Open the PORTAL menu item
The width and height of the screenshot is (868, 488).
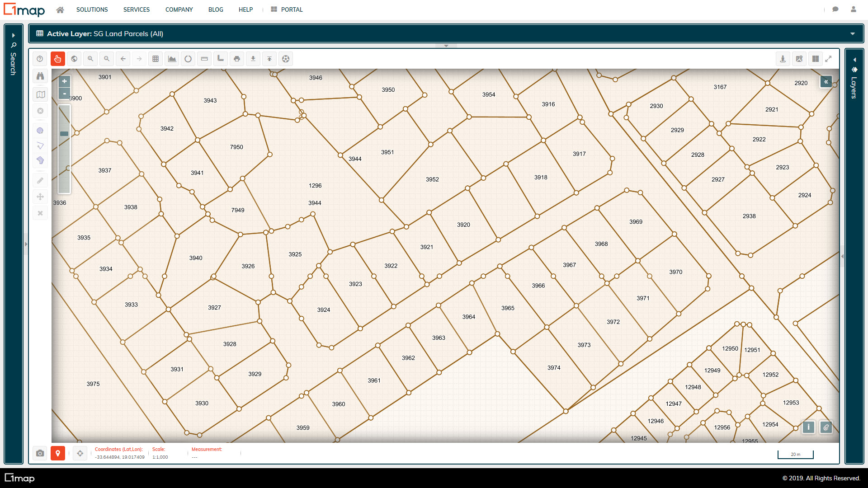(287, 9)
